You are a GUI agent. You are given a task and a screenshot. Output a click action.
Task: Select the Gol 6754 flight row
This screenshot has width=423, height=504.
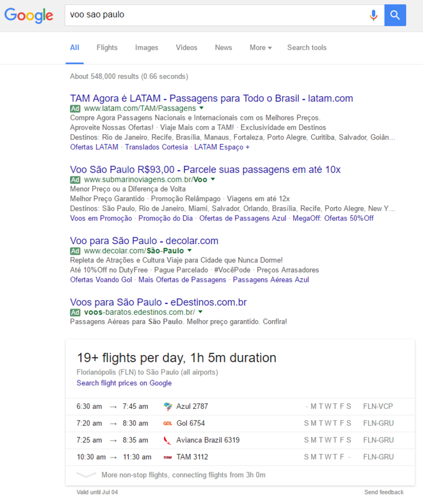pyautogui.click(x=240, y=423)
